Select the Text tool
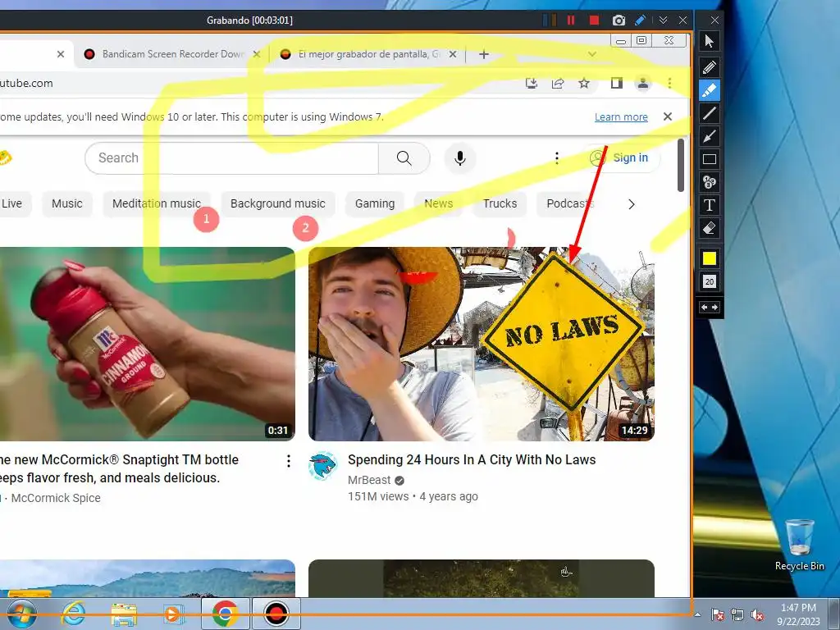 (710, 205)
